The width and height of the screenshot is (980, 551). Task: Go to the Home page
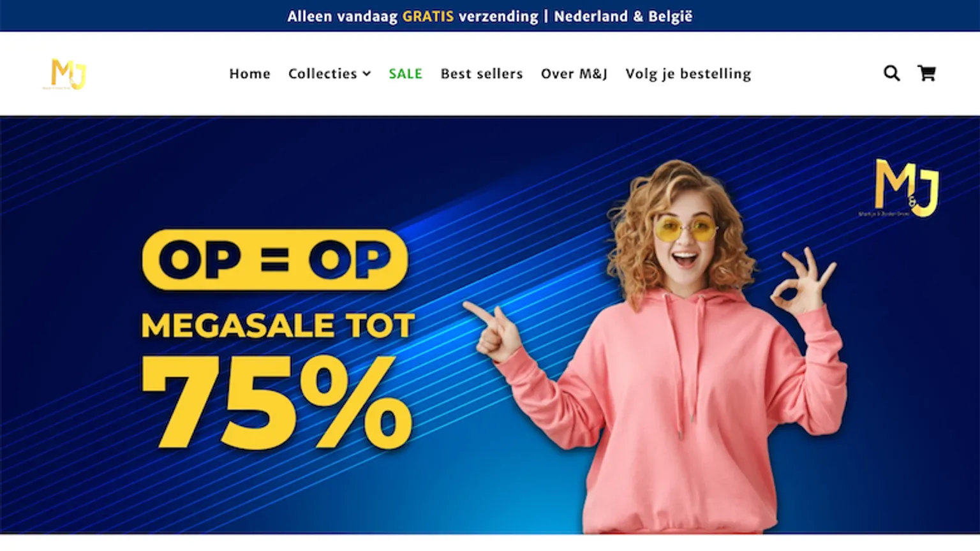click(249, 74)
